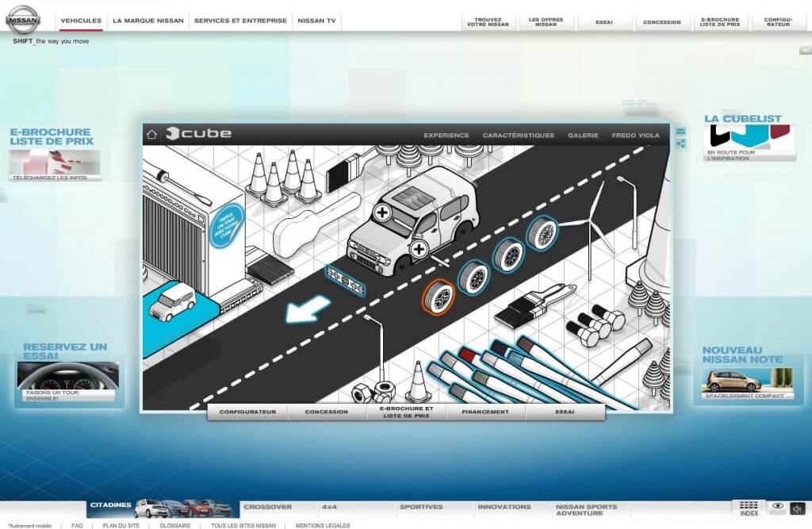Open TOUS LES SITES NISSAN link
Image resolution: width=812 pixels, height=529 pixels.
click(243, 525)
